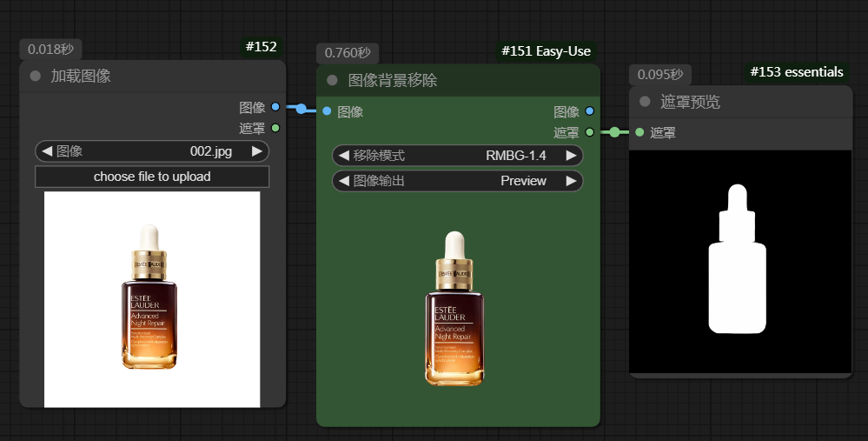
Task: Click the white mask preview in 遮罩预览 node
Action: [740, 262]
